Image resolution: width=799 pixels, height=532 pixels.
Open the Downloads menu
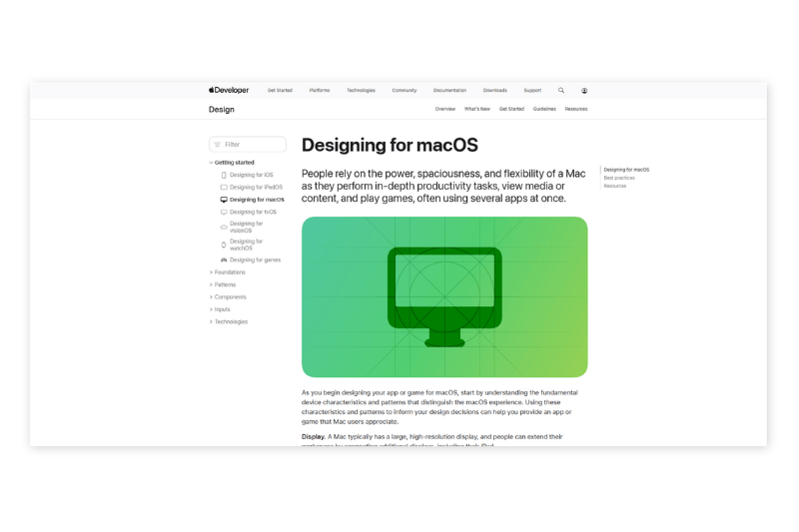point(494,90)
